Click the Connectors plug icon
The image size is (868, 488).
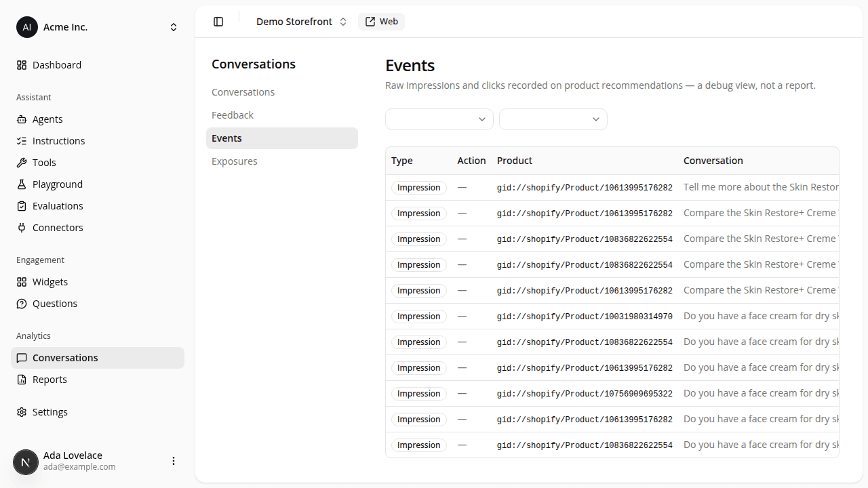click(x=22, y=228)
